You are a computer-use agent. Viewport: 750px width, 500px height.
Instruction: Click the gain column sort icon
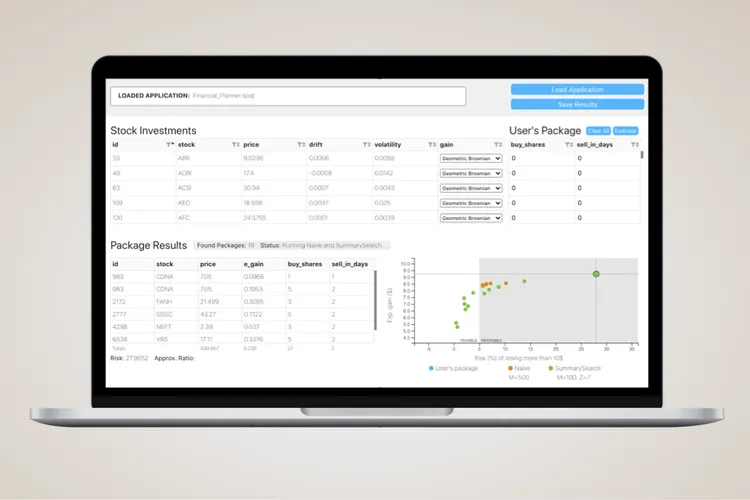pyautogui.click(x=498, y=145)
